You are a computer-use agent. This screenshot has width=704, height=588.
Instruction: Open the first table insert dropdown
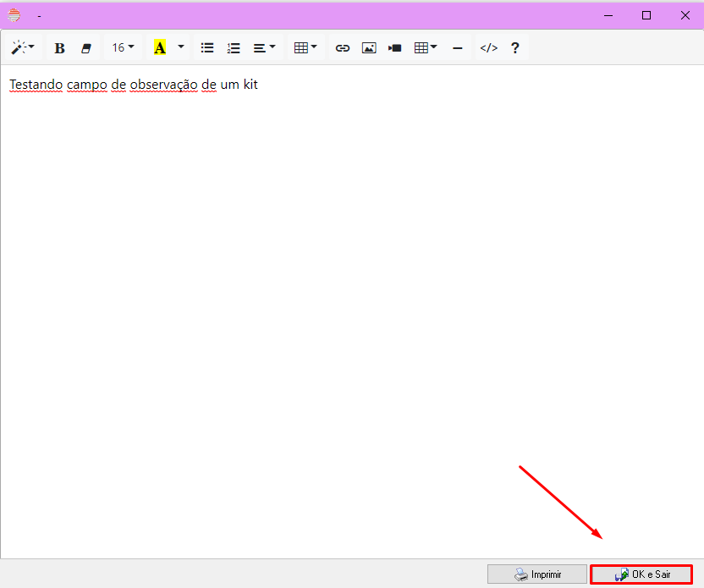point(305,47)
